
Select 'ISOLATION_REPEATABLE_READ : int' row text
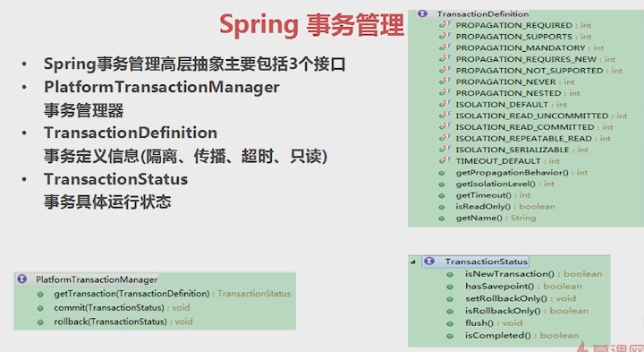(x=533, y=139)
